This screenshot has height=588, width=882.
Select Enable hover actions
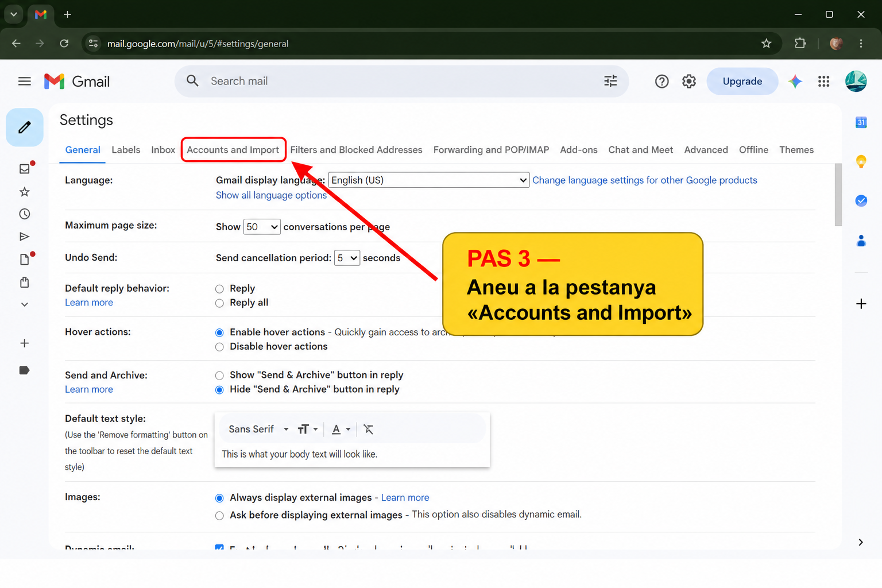[219, 332]
